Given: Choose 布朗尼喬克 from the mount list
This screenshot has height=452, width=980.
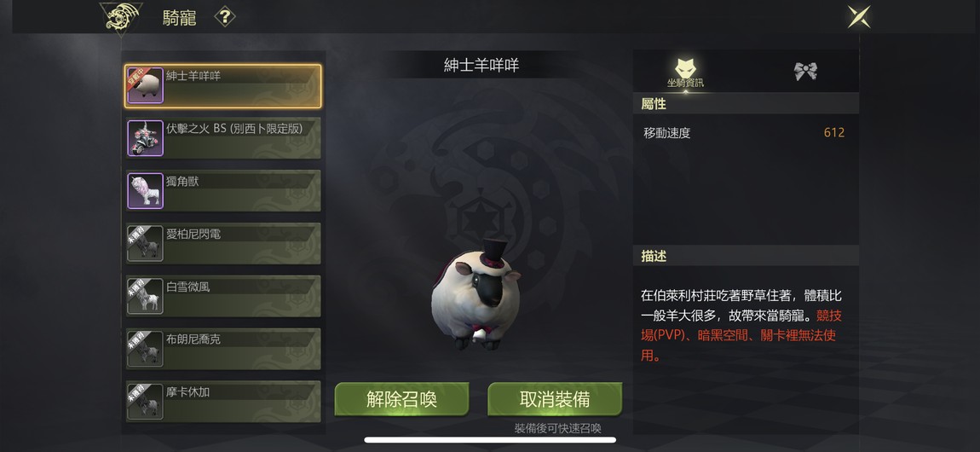Looking at the screenshot, I should point(223,349).
